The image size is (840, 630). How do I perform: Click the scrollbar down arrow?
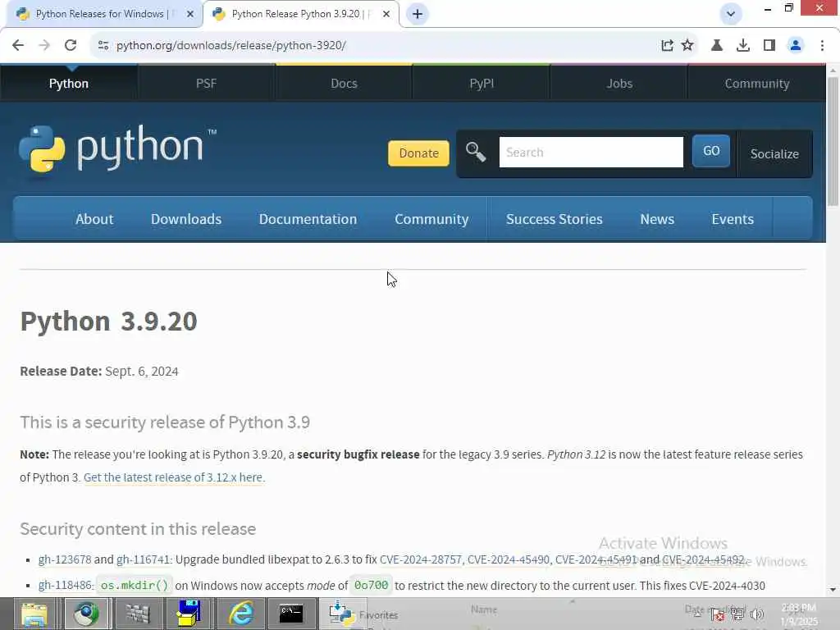point(833,590)
